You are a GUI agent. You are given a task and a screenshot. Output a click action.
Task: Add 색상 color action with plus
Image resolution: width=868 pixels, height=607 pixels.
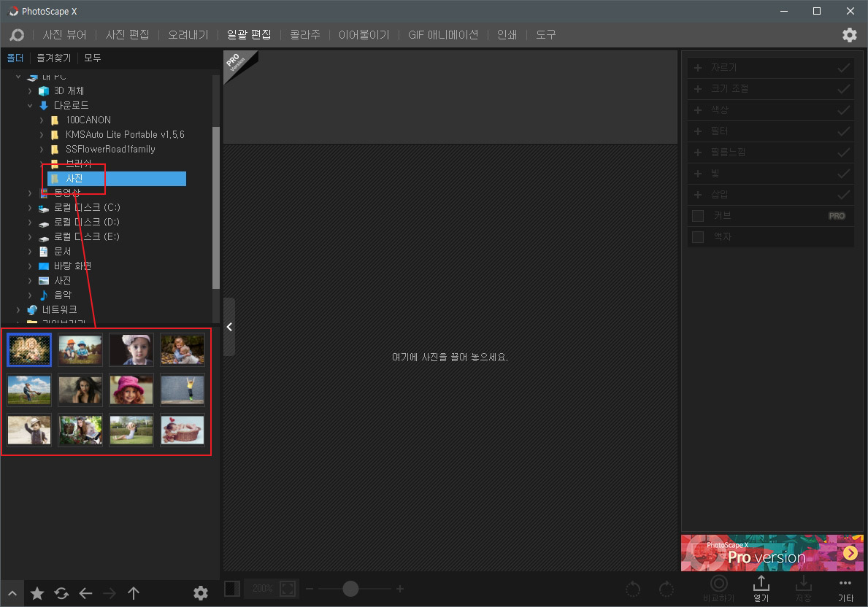pos(697,109)
